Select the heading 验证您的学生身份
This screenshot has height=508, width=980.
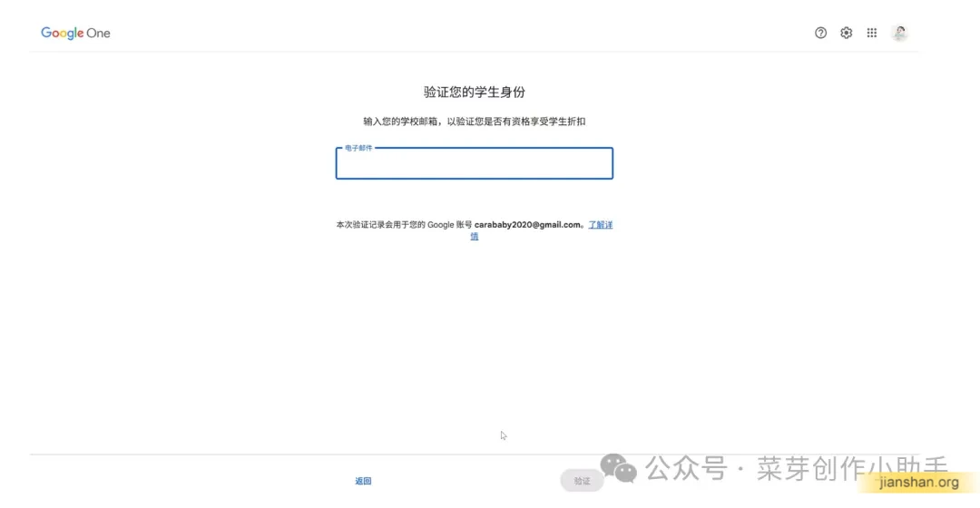point(475,93)
